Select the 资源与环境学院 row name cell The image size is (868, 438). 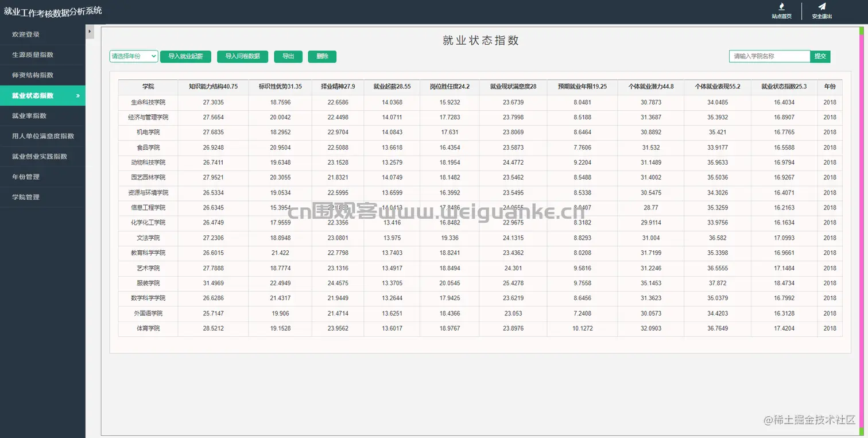tap(148, 192)
